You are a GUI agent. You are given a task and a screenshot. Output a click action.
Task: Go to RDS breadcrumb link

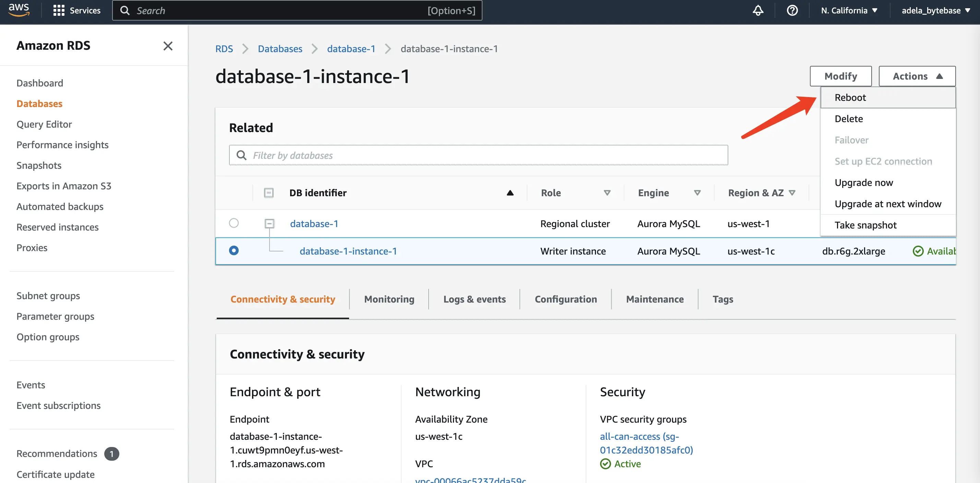pyautogui.click(x=224, y=49)
